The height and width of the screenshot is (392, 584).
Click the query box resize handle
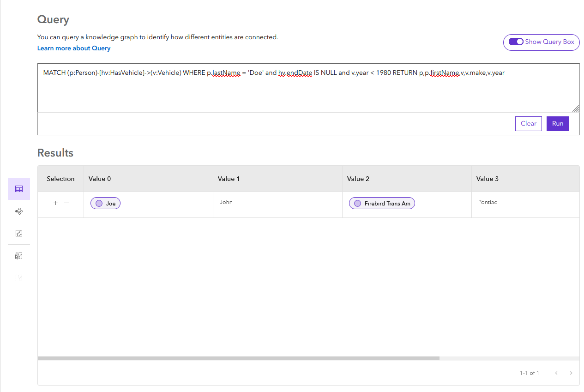tap(576, 109)
